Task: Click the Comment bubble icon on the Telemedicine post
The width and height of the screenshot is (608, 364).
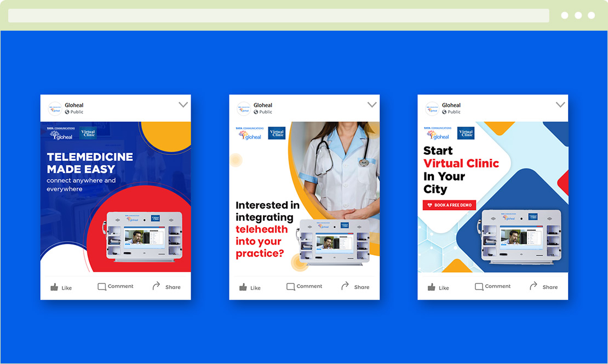Action: click(x=102, y=286)
